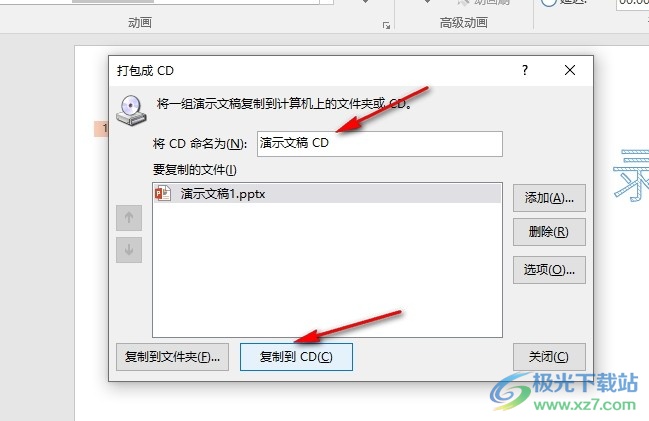Select slide 1 thumbnail marker
This screenshot has width=649, height=421.
pos(101,129)
